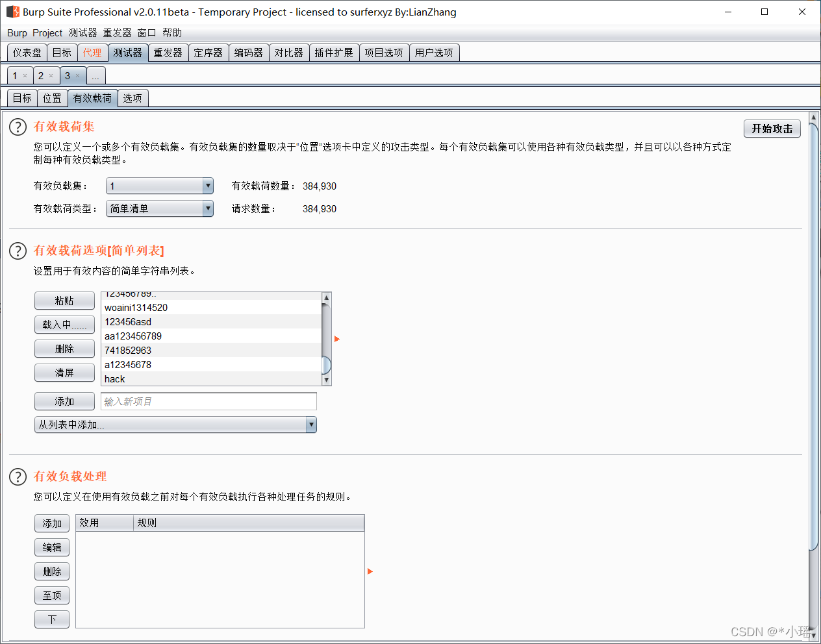Click the Burp Suite logo icon

[13, 12]
